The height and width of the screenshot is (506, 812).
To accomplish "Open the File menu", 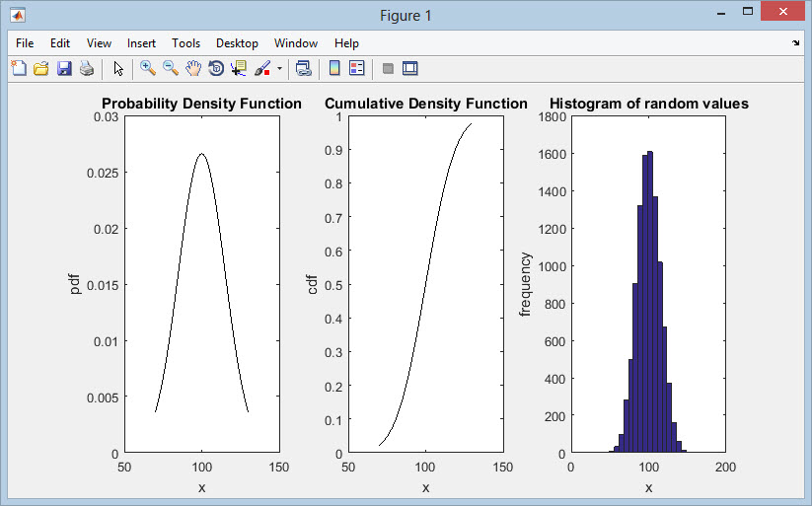I will [25, 43].
